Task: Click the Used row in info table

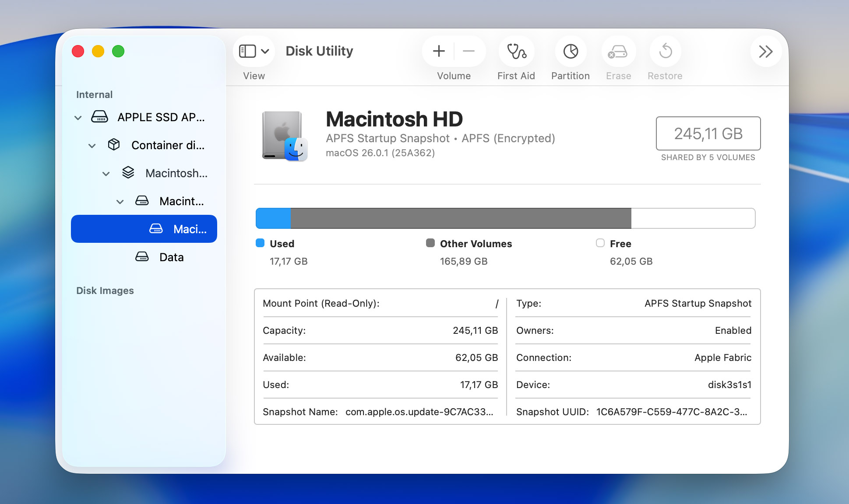Action: [380, 385]
